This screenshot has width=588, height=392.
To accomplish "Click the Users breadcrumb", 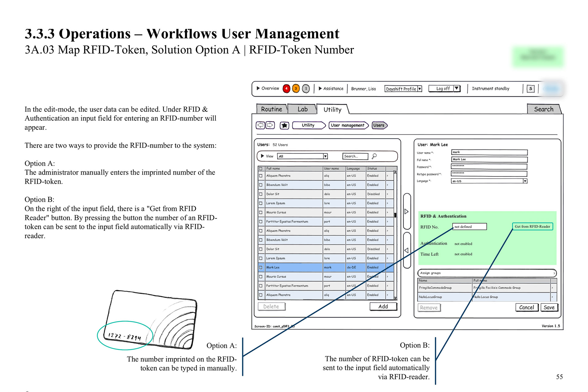I will coord(379,125).
